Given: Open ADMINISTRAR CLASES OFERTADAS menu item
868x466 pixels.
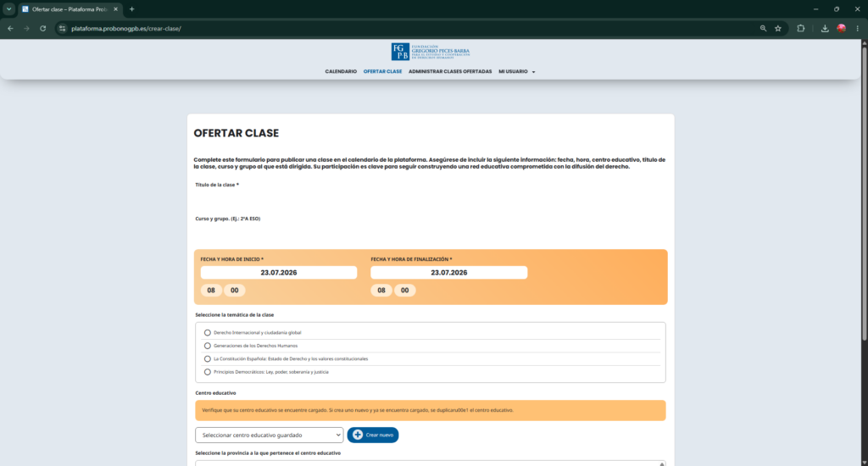Looking at the screenshot, I should pos(450,71).
